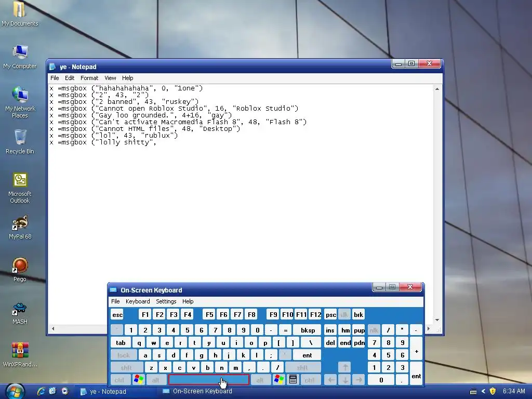Click Notepad scrollbar down arrow
The width and height of the screenshot is (532, 399).
click(437, 320)
